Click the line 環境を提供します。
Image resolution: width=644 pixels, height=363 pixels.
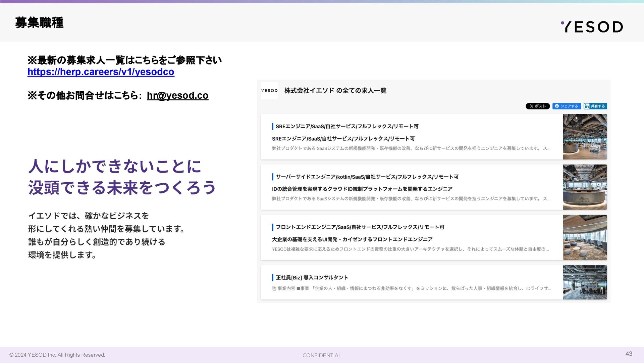point(62,255)
